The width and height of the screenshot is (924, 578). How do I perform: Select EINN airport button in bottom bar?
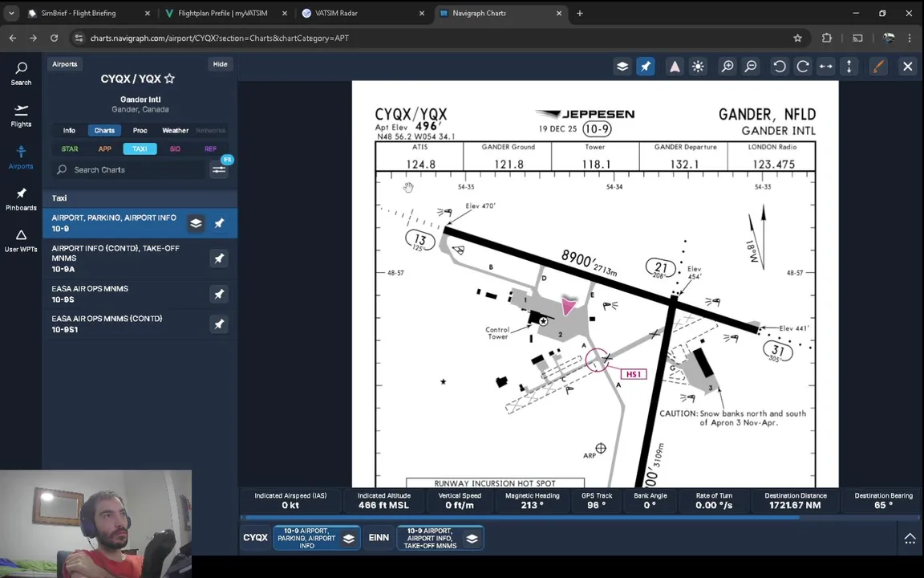click(379, 538)
